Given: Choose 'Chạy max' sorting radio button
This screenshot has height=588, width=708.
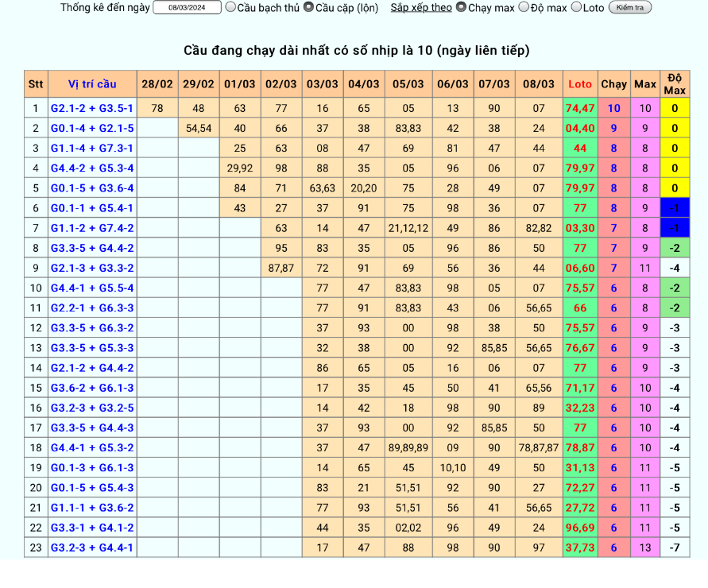Looking at the screenshot, I should click(x=461, y=7).
